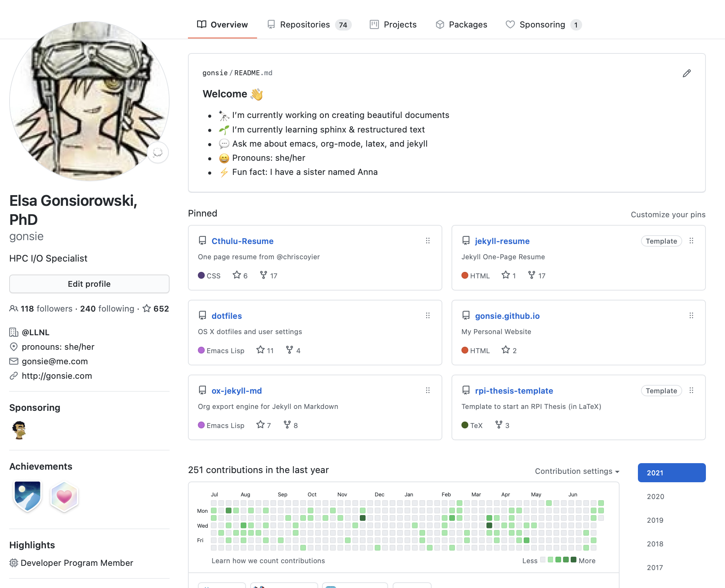725x588 pixels.
Task: Edit README with pencil icon
Action: [686, 73]
